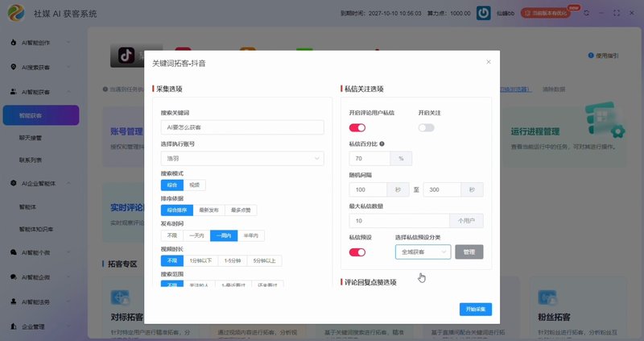Expand the AI智能企微 sidebar chevron

tap(68, 277)
